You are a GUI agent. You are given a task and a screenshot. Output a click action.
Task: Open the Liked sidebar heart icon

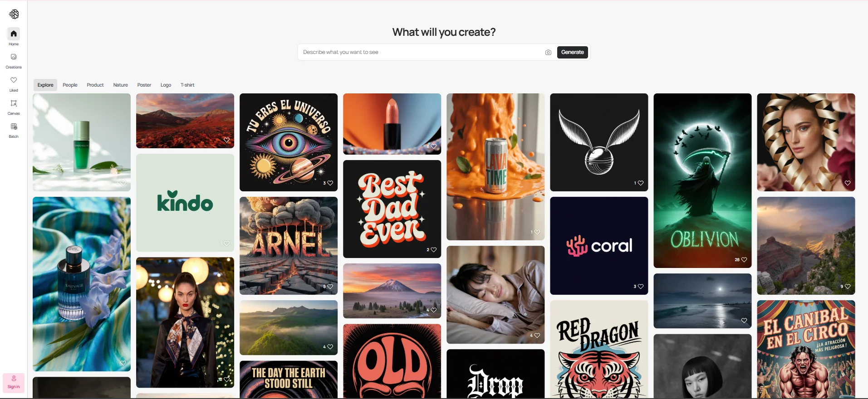point(14,80)
